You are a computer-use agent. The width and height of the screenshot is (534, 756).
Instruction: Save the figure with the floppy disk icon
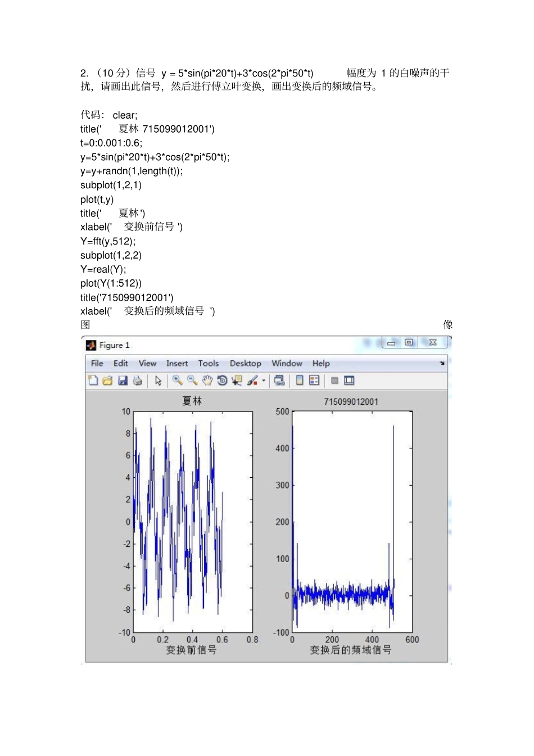click(x=123, y=381)
